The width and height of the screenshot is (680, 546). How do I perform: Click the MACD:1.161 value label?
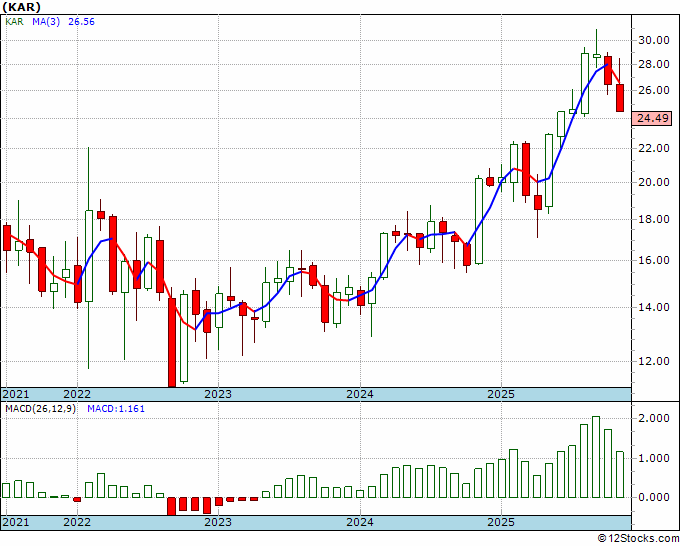(116, 409)
